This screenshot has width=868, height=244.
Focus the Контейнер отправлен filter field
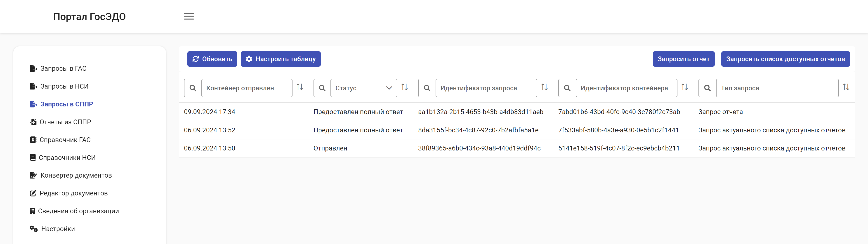pyautogui.click(x=247, y=88)
